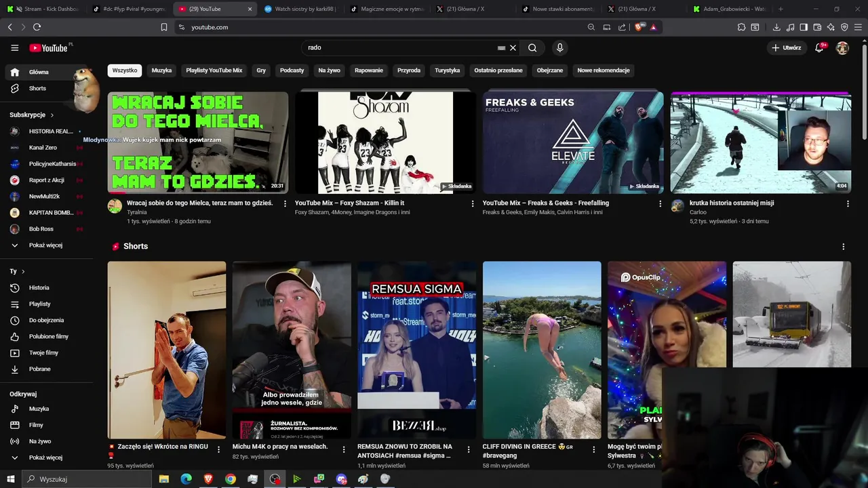Select the Wszystko filter chip
Screen dimensions: 868x488
click(125, 70)
